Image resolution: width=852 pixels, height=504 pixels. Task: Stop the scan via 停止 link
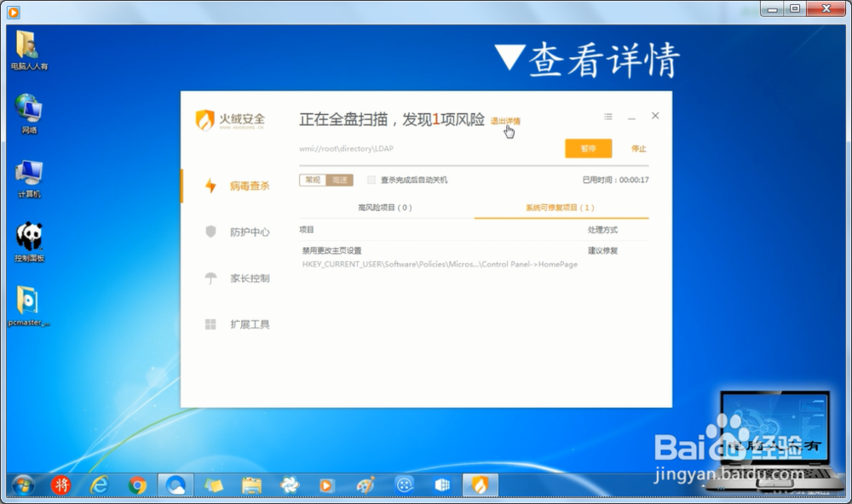[x=638, y=148]
